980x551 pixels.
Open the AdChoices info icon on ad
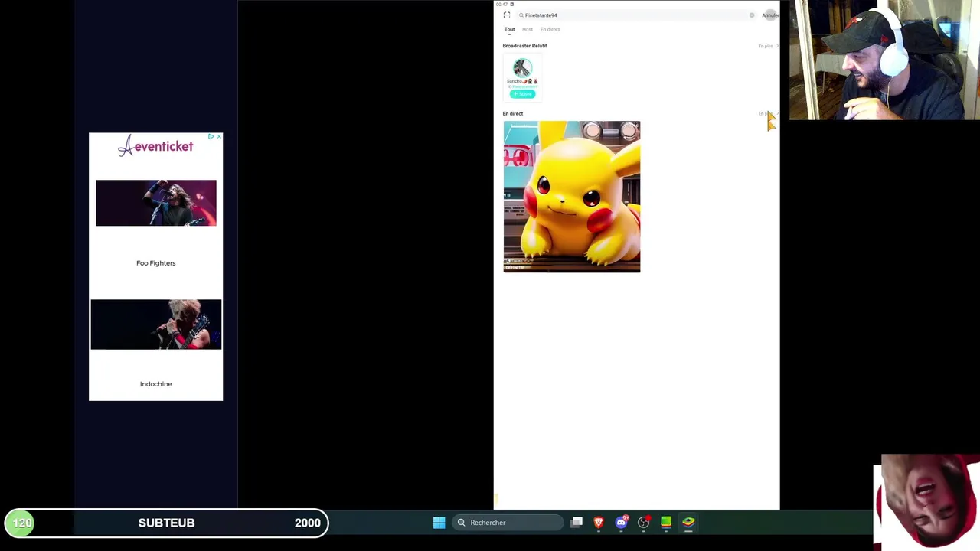click(x=211, y=136)
